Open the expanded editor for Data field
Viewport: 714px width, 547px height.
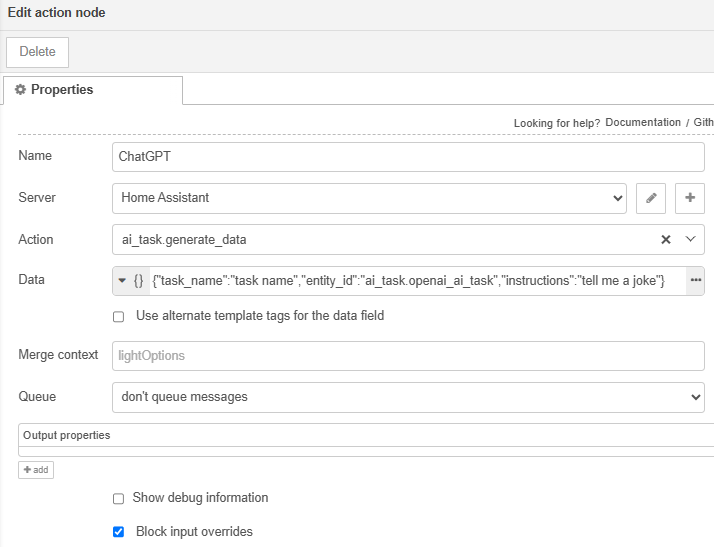coord(695,281)
